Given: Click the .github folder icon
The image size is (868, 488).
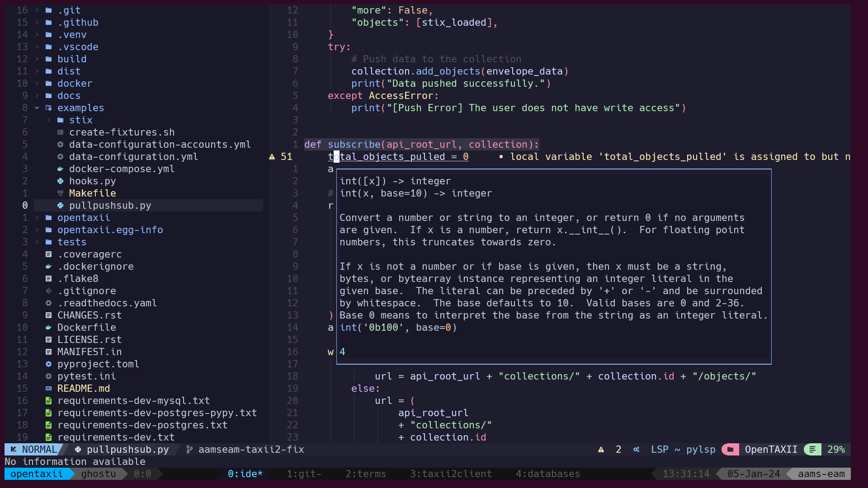Looking at the screenshot, I should coord(48,23).
